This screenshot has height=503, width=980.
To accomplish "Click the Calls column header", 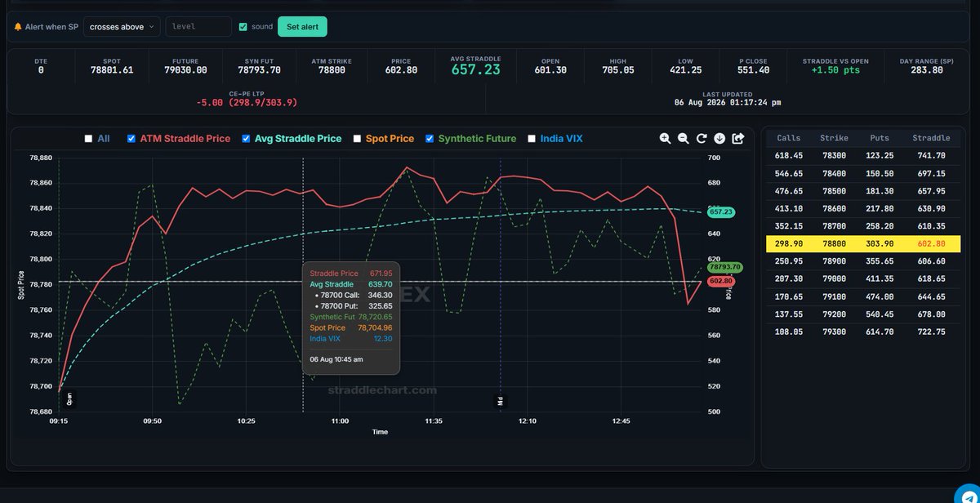I will [x=789, y=138].
